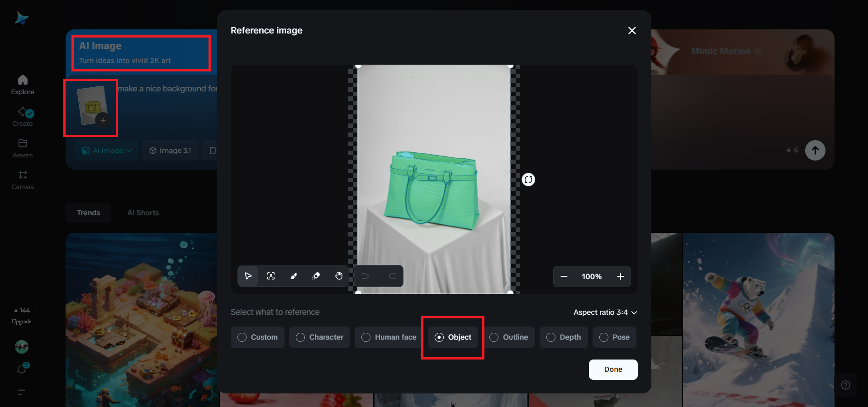Screen dimensions: 868x407
Task: Open Canvas in the sidebar
Action: (x=23, y=180)
